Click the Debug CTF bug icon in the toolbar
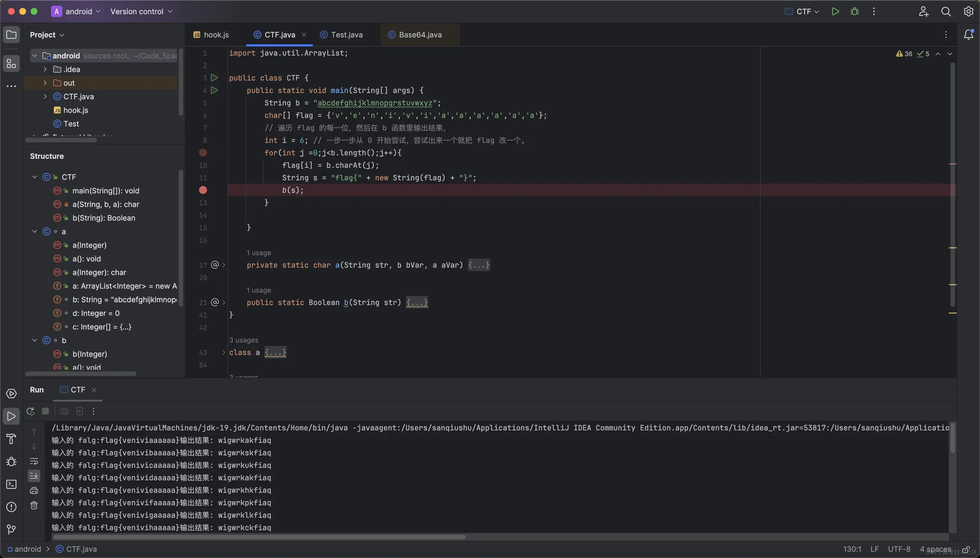 (854, 11)
